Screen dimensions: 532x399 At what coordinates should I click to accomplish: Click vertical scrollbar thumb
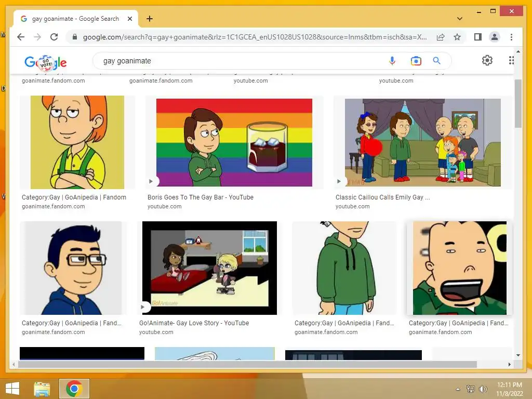pyautogui.click(x=518, y=104)
